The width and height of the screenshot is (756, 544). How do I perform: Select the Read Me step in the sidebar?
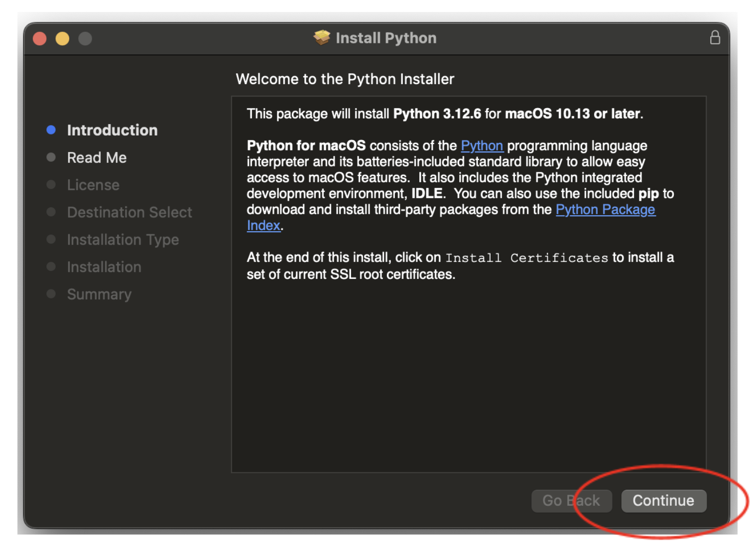(97, 157)
